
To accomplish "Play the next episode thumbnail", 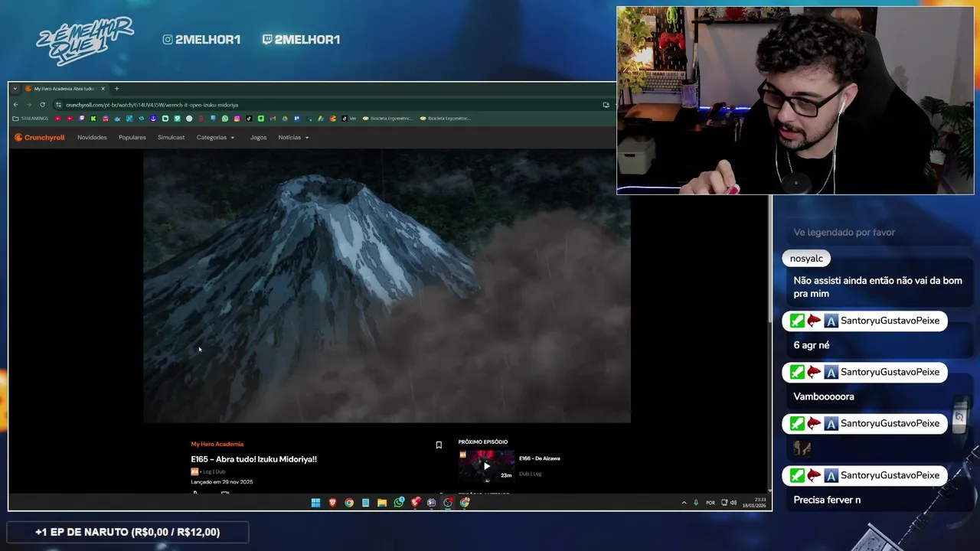I will point(486,465).
